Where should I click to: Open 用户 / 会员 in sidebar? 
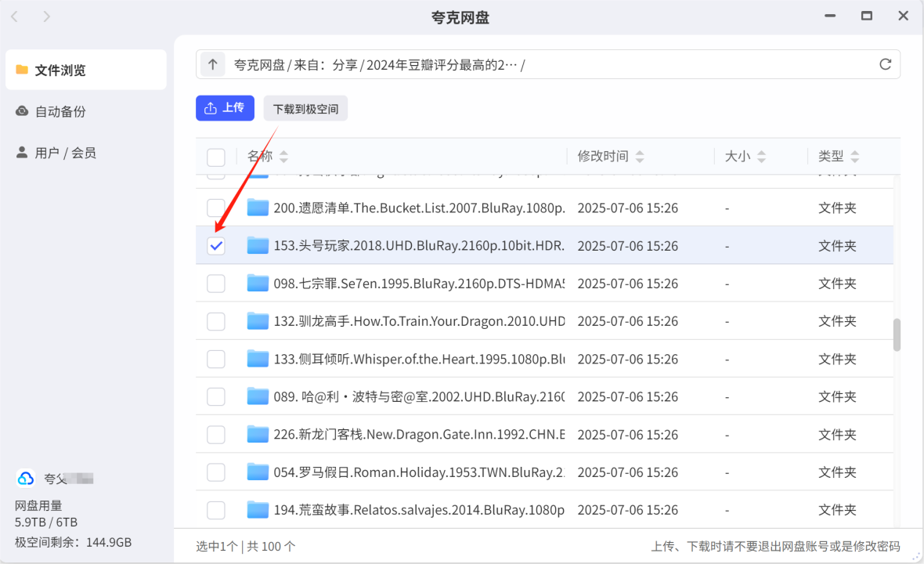[x=86, y=153]
